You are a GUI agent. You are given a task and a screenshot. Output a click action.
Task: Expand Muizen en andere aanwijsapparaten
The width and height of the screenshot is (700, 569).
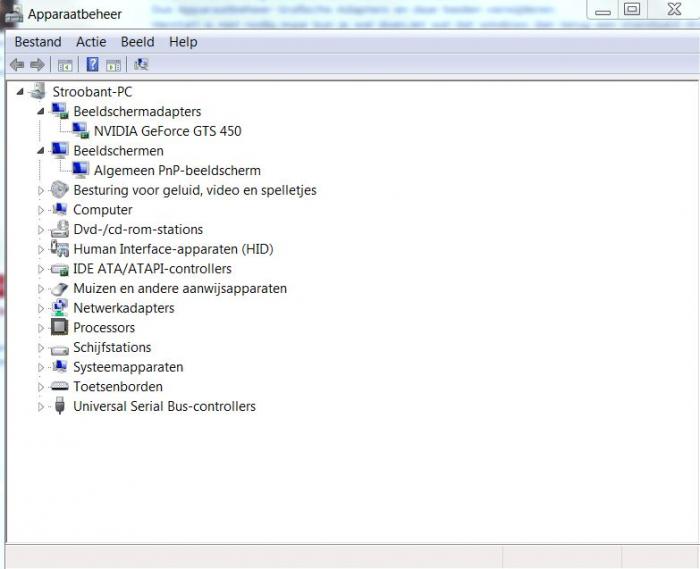[x=41, y=289]
